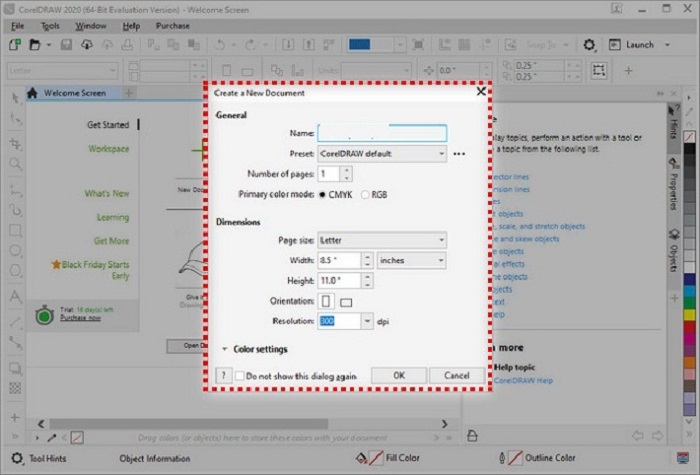Click the horizontal scrollbar right arrow
700x475 pixels.
444,424
